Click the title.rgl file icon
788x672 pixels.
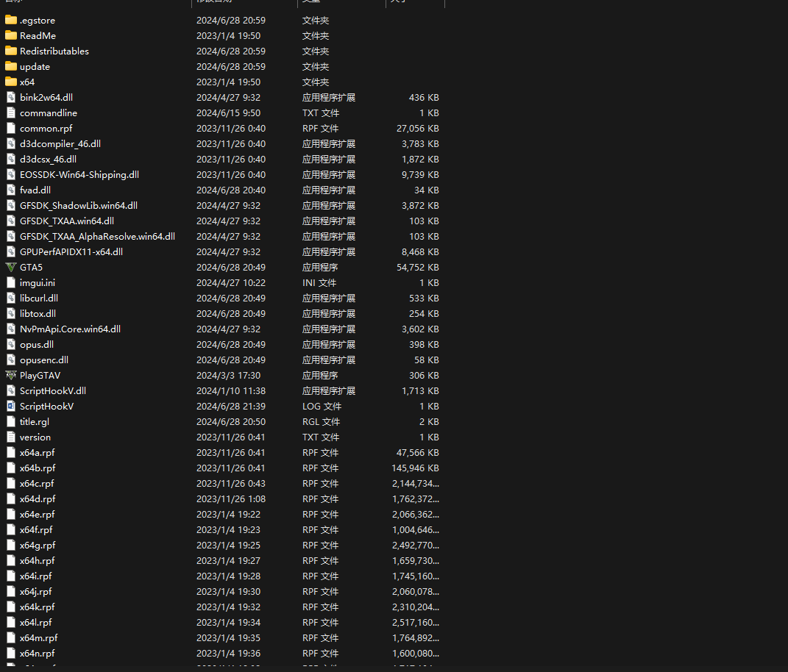tap(11, 422)
